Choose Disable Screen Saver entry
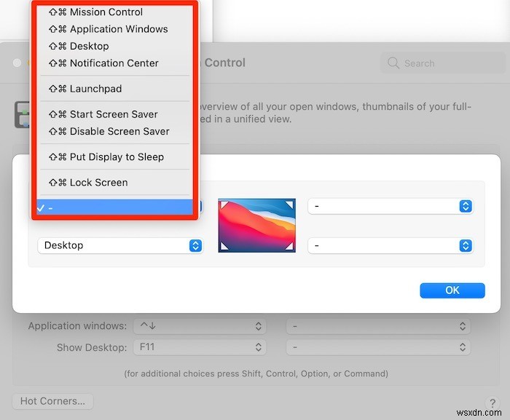 pyautogui.click(x=114, y=131)
